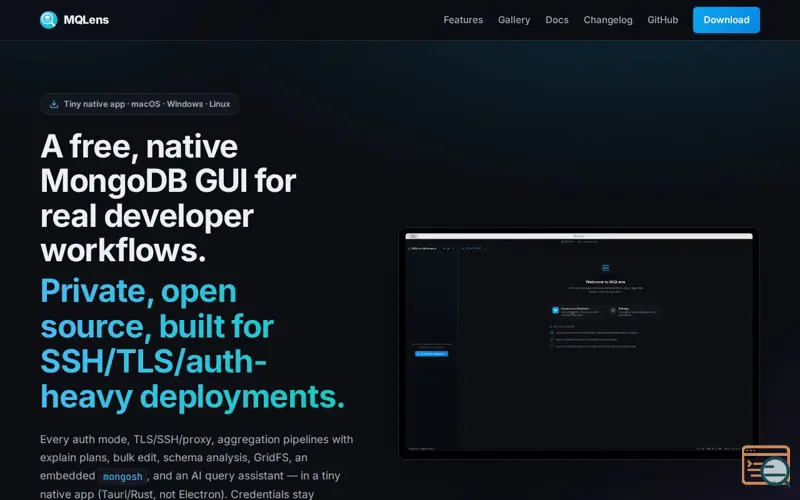Open the GitHub link in navbar
The height and width of the screenshot is (500, 800).
click(662, 20)
